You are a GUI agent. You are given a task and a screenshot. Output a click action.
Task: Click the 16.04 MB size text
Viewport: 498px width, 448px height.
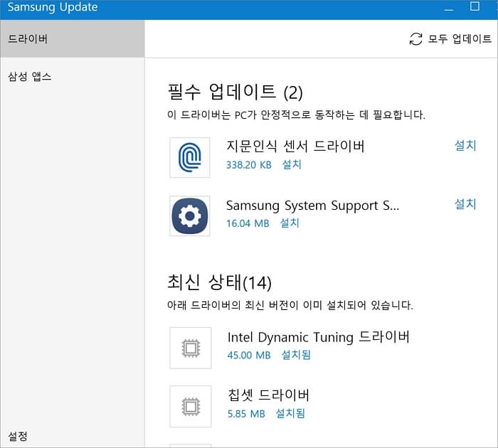coord(248,223)
